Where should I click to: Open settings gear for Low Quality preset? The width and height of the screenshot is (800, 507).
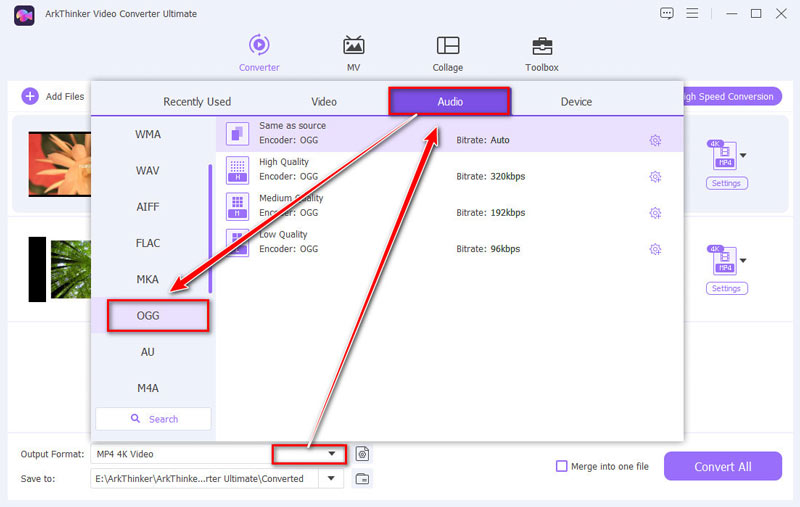click(655, 249)
